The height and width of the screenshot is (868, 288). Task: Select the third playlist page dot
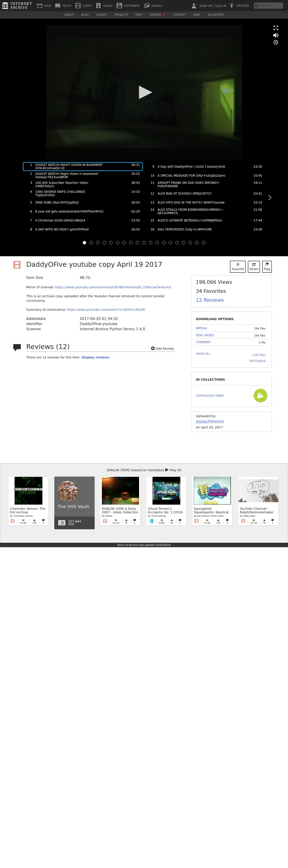pos(98,243)
